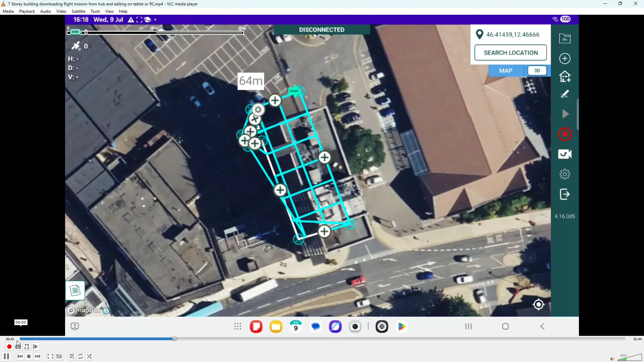Click the video seek bar slider

click(174, 339)
